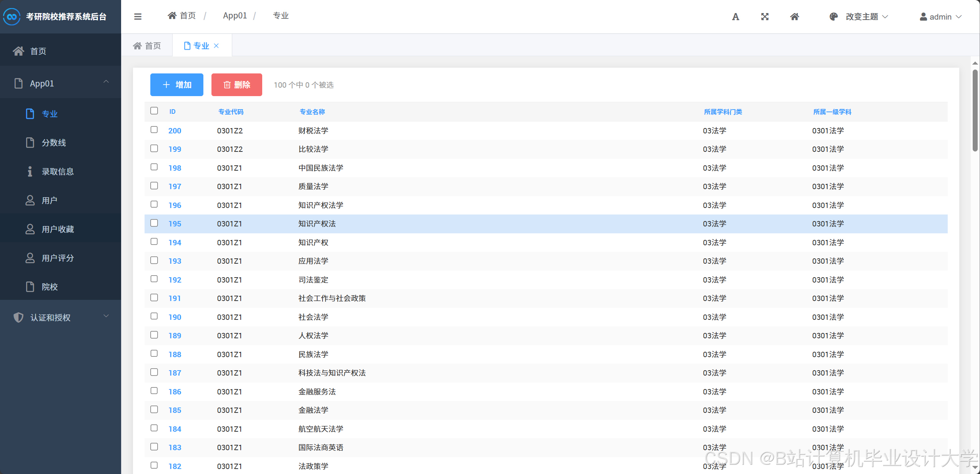Screen dimensions: 980x474
Task: Check the select-all header checkbox
Action: (154, 111)
